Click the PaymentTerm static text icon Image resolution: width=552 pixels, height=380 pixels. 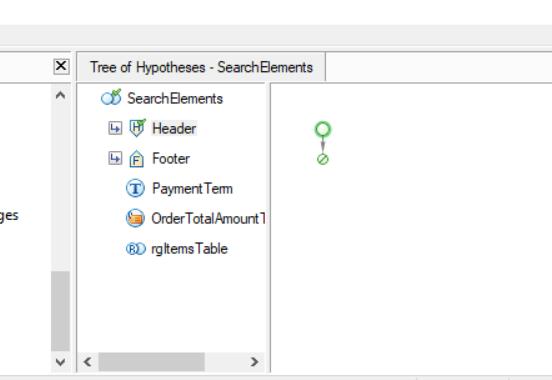[135, 188]
